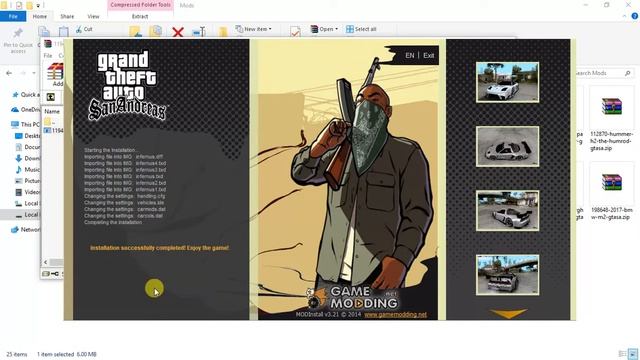Click New folder icon in ribbon
Viewport: 640px width, 360px height.
coord(223,32)
